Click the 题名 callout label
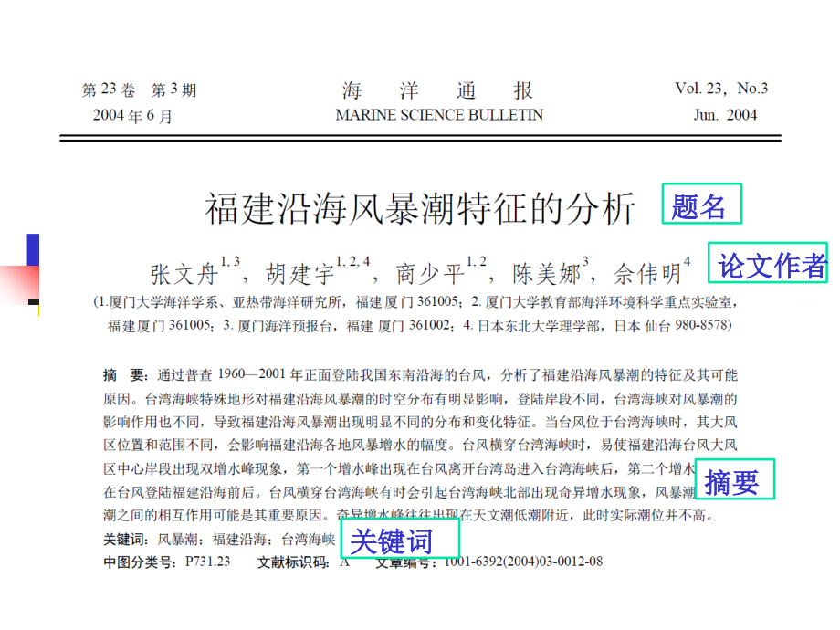The image size is (840, 630). point(702,204)
